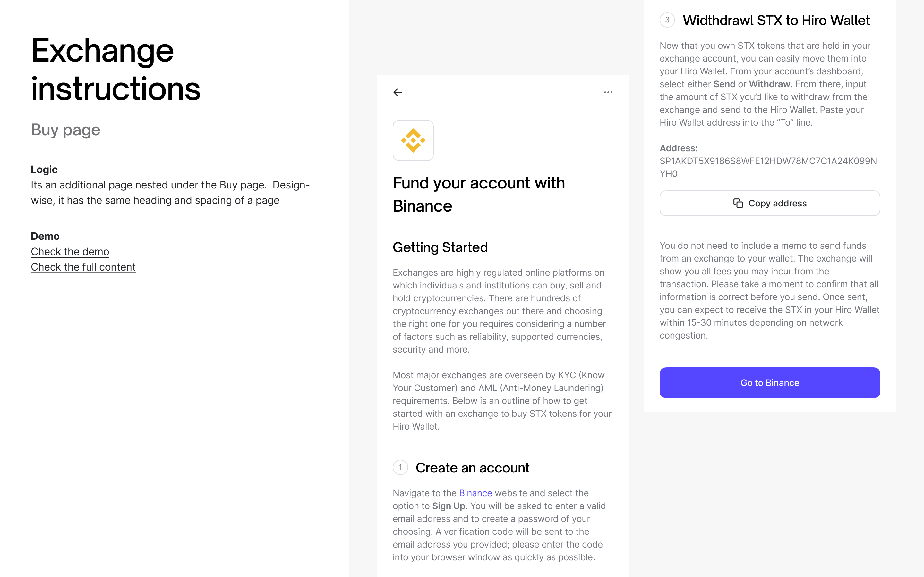This screenshot has width=924, height=577.
Task: Click the Binance logo icon
Action: 413,140
